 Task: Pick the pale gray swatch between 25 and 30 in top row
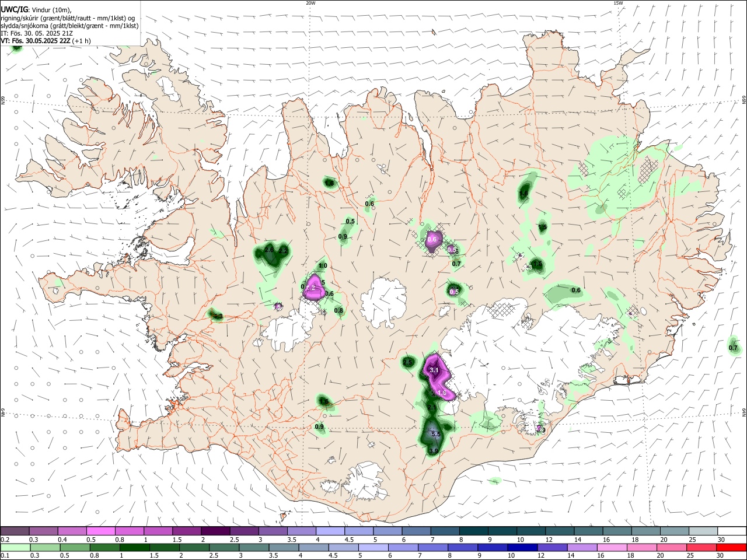click(703, 531)
